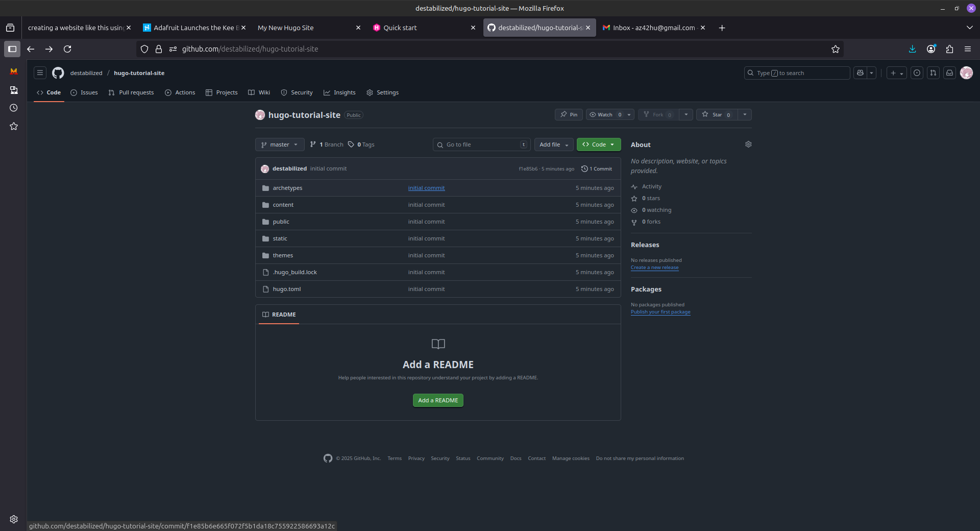This screenshot has width=980, height=531.
Task: Open the Firefox downloads icon
Action: [x=912, y=49]
